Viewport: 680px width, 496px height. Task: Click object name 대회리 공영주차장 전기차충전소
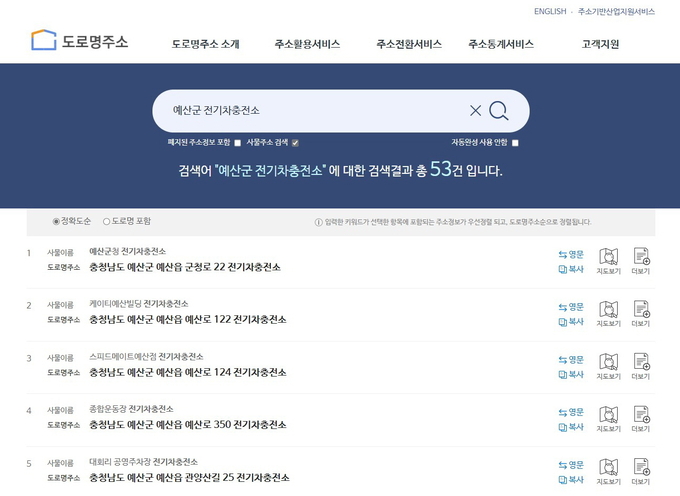pyautogui.click(x=144, y=462)
